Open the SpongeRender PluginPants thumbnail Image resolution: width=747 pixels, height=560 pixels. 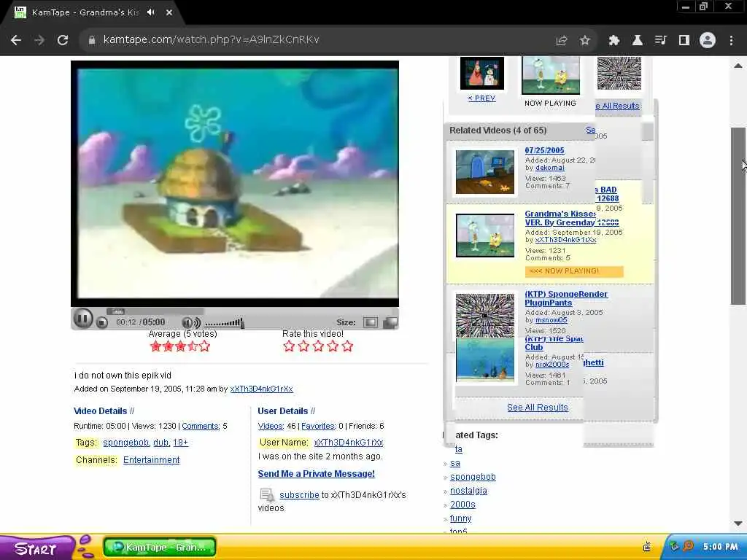[485, 315]
